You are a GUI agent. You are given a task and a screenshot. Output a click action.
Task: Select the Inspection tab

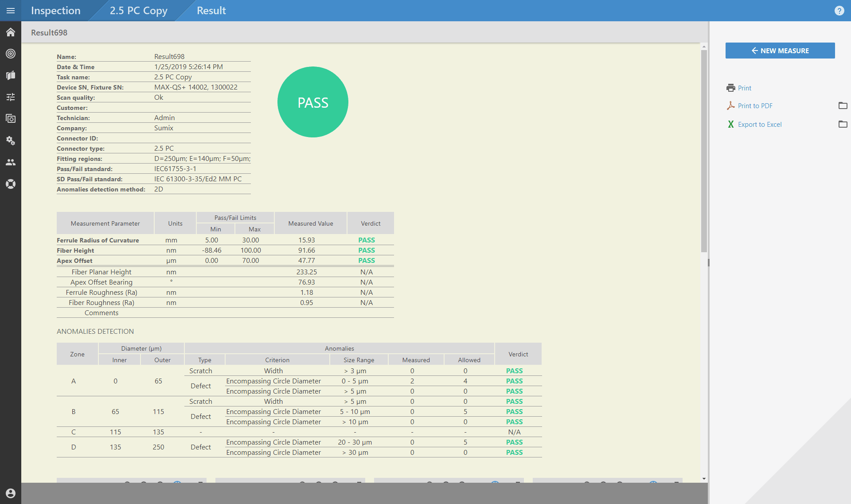[55, 11]
